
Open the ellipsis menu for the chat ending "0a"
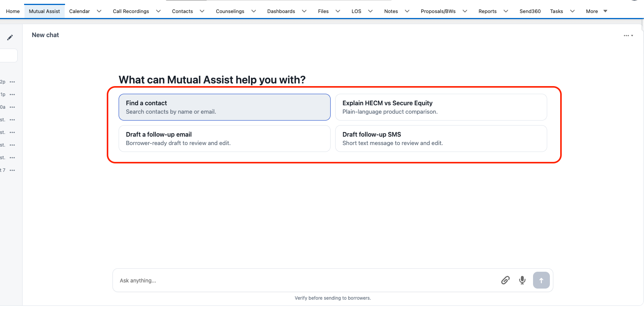click(12, 107)
